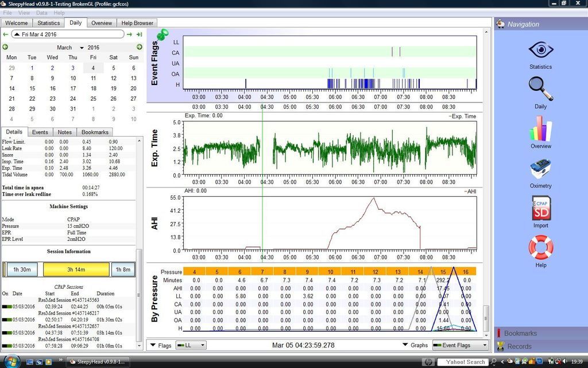The height and width of the screenshot is (368, 588).
Task: Go to previous day with green left arrow
Action: coord(5,34)
